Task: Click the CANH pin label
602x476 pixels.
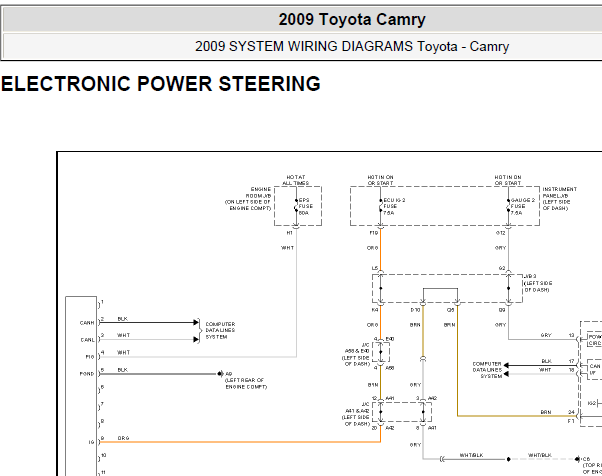Action: tap(87, 323)
